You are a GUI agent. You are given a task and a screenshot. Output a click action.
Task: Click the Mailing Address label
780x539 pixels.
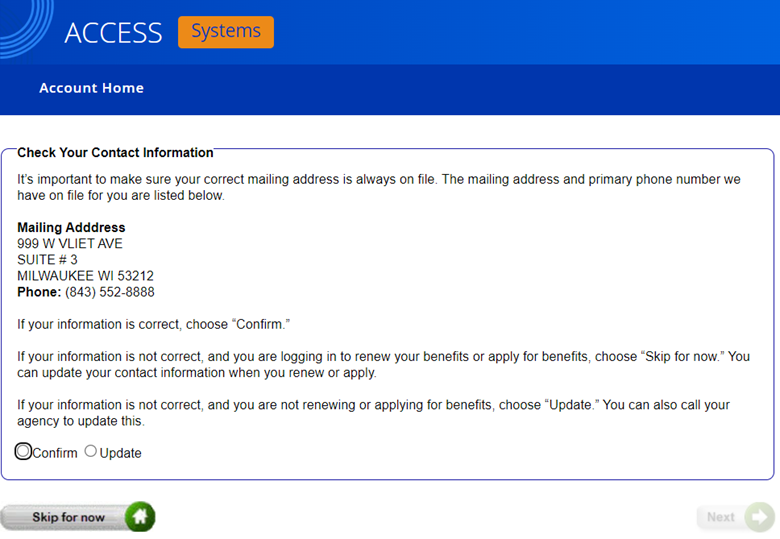(x=71, y=228)
